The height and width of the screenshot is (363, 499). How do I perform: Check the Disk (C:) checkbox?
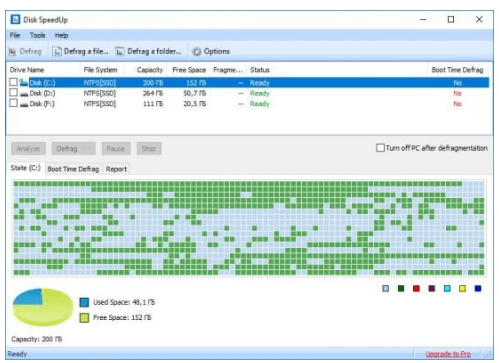click(13, 82)
